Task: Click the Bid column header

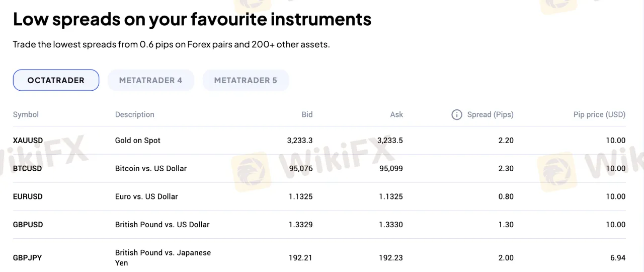Action: click(x=307, y=114)
